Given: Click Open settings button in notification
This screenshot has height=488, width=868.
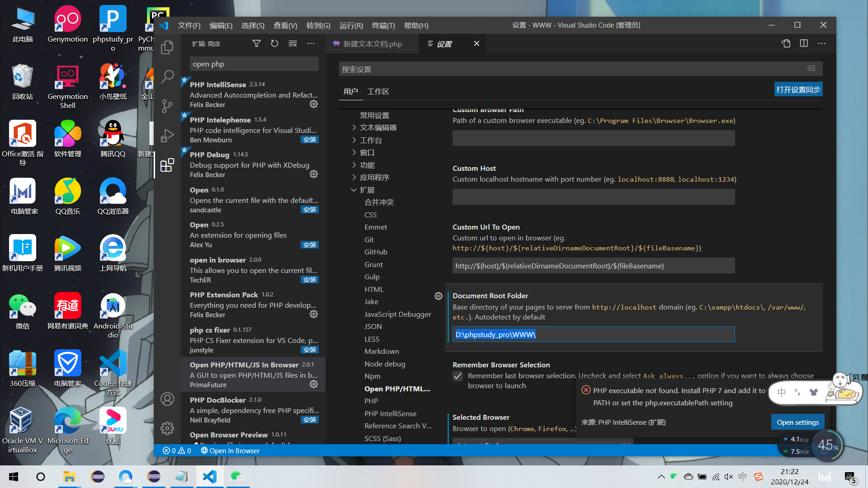Looking at the screenshot, I should pos(797,422).
